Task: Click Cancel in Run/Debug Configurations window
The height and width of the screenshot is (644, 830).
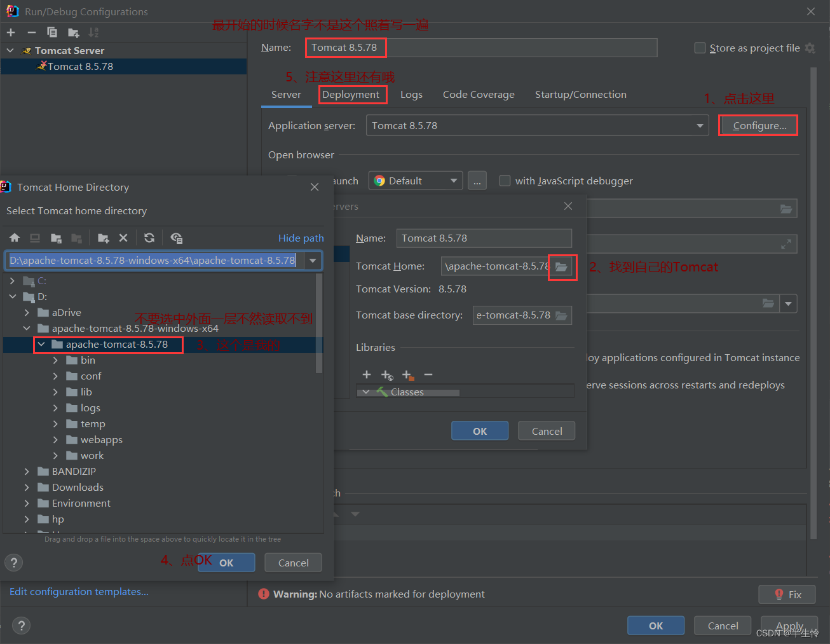Action: click(x=723, y=626)
